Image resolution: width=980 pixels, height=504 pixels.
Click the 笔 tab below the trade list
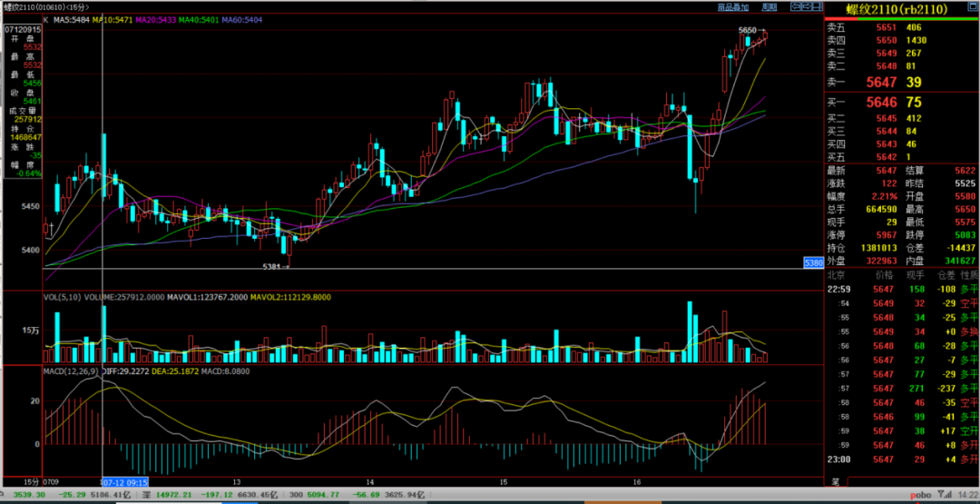tap(833, 481)
